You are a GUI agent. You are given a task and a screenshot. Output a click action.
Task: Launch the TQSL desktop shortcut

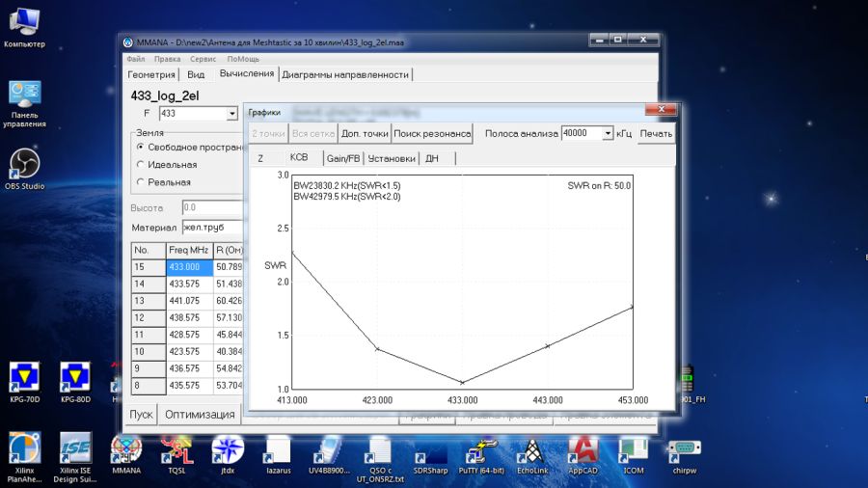pyautogui.click(x=176, y=449)
